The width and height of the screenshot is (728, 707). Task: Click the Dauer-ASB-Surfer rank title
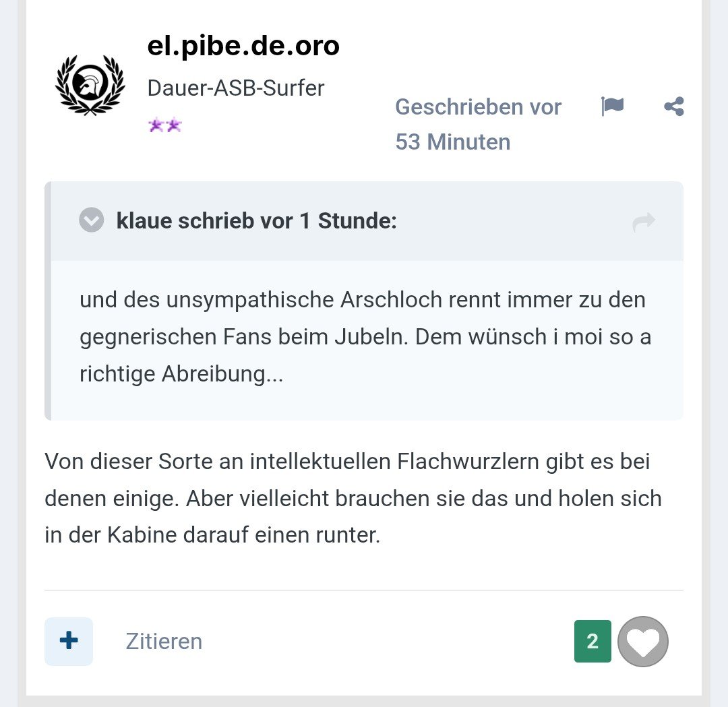(x=236, y=88)
